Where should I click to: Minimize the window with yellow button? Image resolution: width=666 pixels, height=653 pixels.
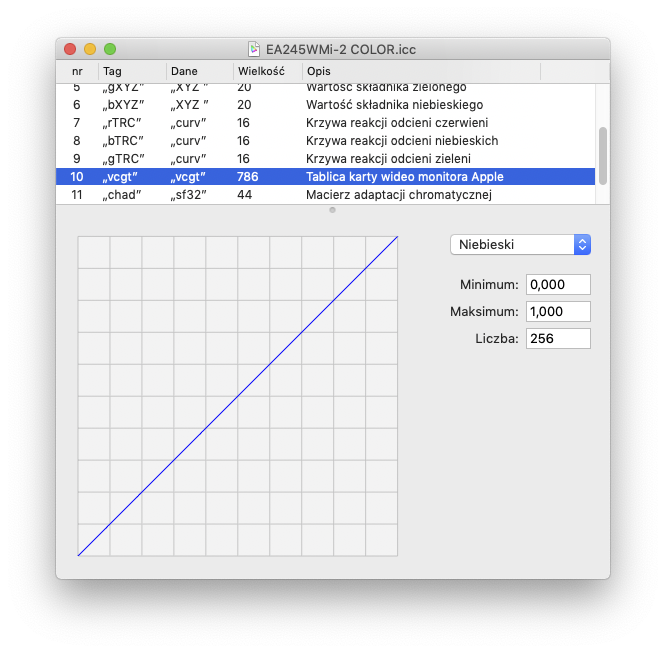[x=90, y=49]
